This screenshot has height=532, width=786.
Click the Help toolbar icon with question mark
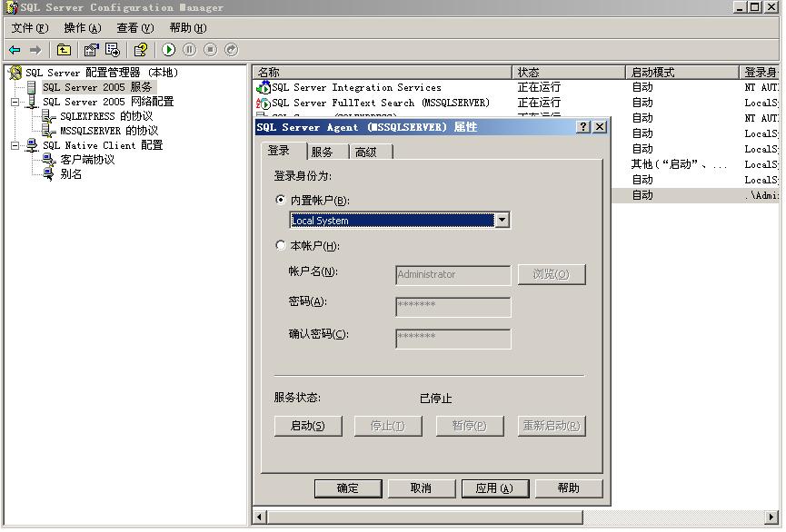click(x=141, y=50)
